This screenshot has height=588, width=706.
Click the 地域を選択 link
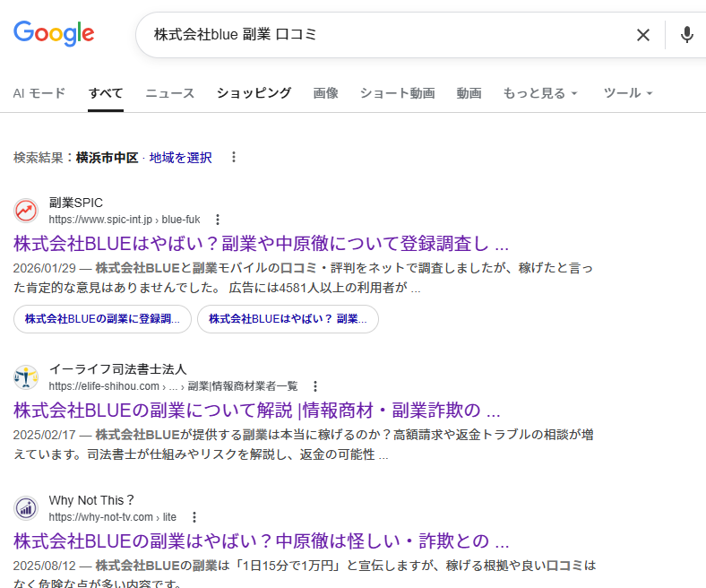click(180, 158)
